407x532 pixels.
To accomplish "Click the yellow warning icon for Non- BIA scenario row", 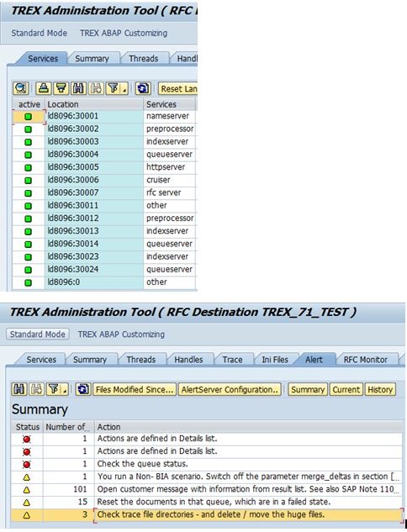I will (x=27, y=477).
